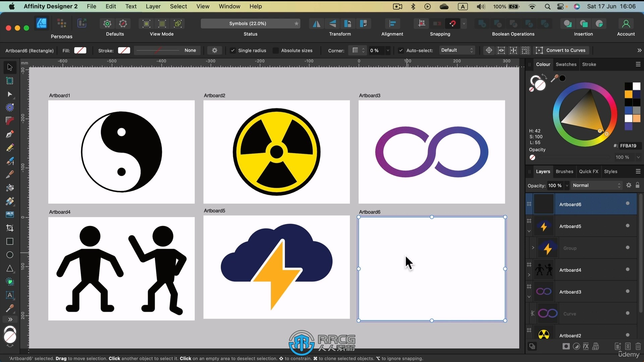The image size is (644, 362).
Task: Collapse the Artboard3 layer
Action: tap(529, 297)
